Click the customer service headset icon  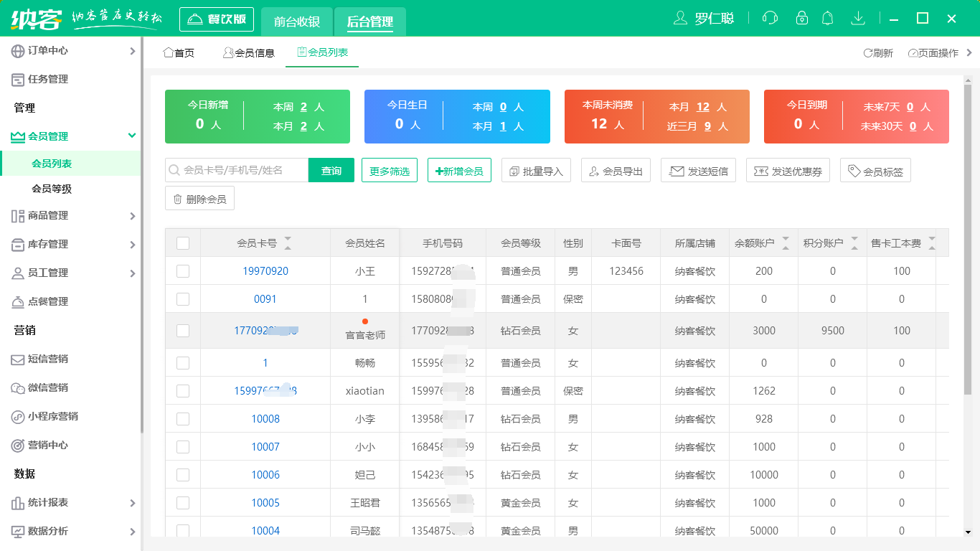click(x=770, y=19)
